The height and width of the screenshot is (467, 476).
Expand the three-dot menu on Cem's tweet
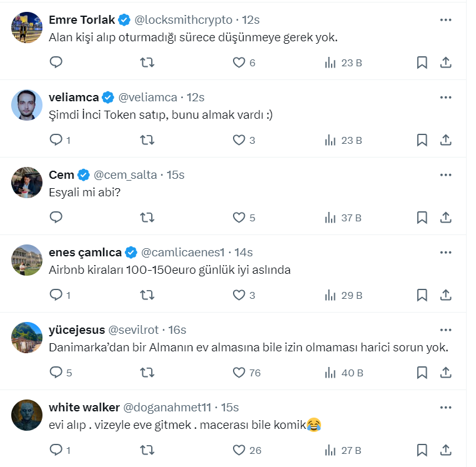(x=445, y=175)
